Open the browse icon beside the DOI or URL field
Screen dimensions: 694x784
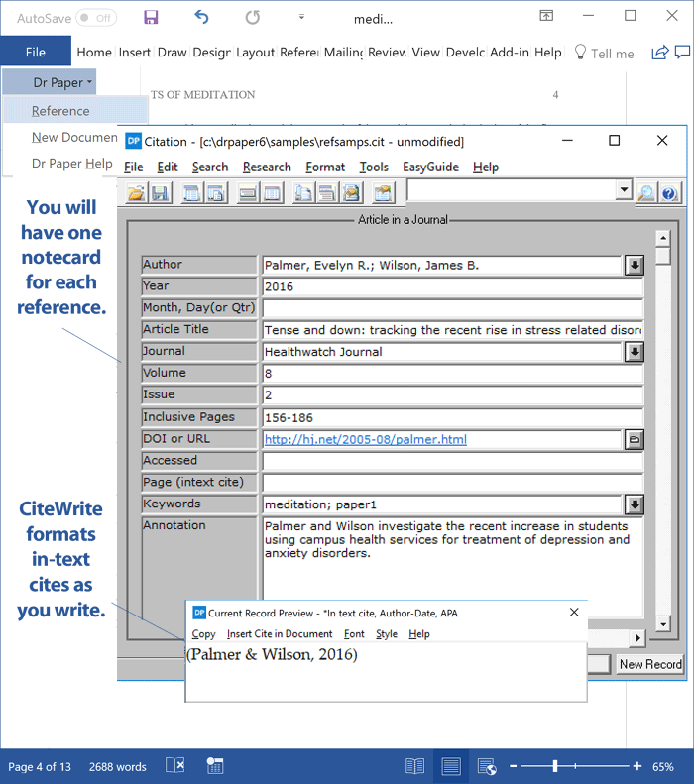[x=635, y=439]
